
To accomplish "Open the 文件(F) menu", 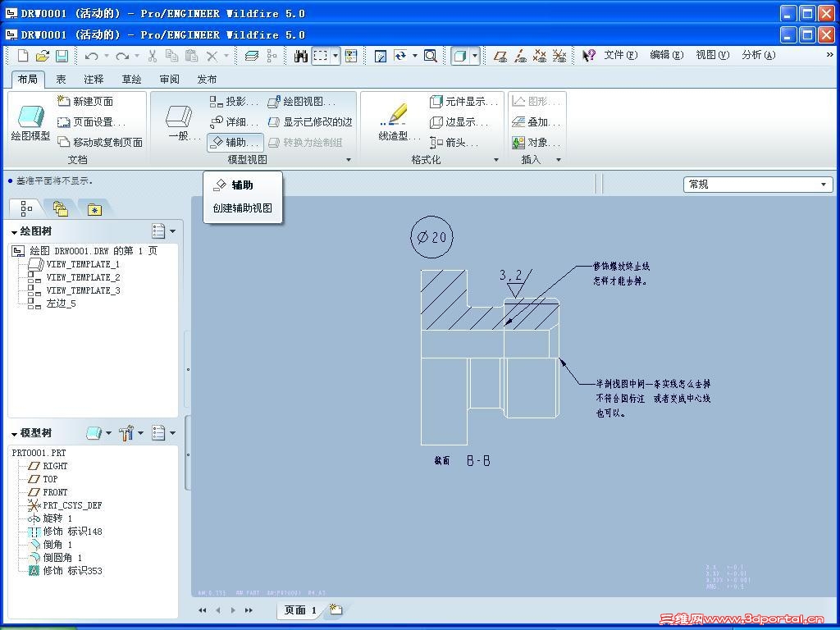I will click(x=620, y=55).
